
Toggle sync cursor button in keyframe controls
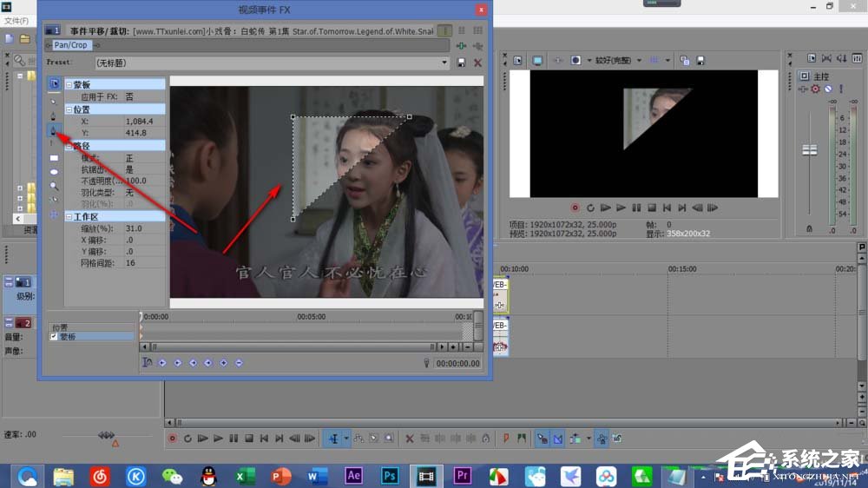pos(148,363)
